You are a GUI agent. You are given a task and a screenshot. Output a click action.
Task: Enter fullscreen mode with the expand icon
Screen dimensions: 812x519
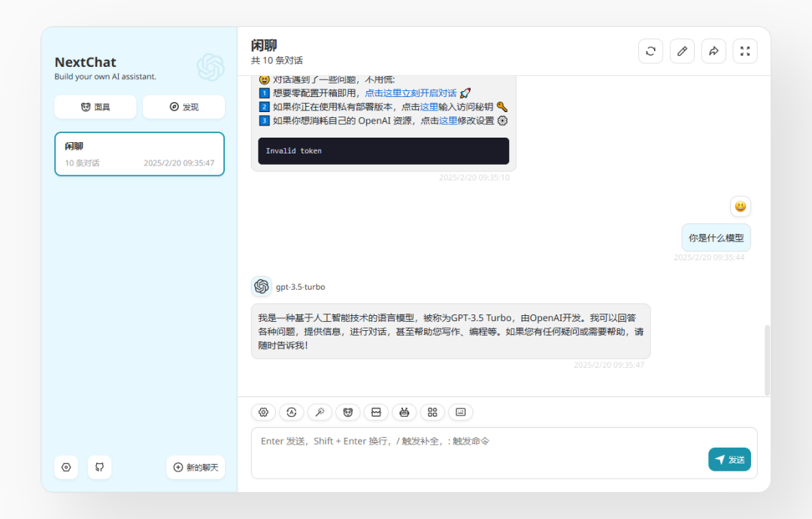[745, 51]
